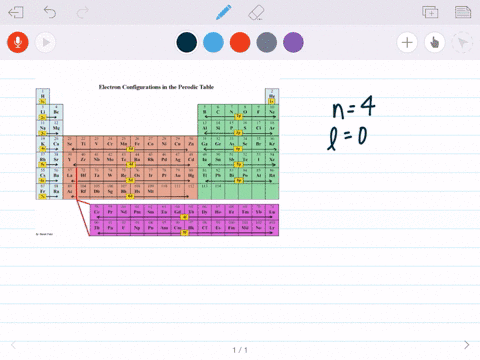Viewport: 480px width, 360px height.
Task: Activate the arrow cursor tool
Action: click(x=462, y=42)
